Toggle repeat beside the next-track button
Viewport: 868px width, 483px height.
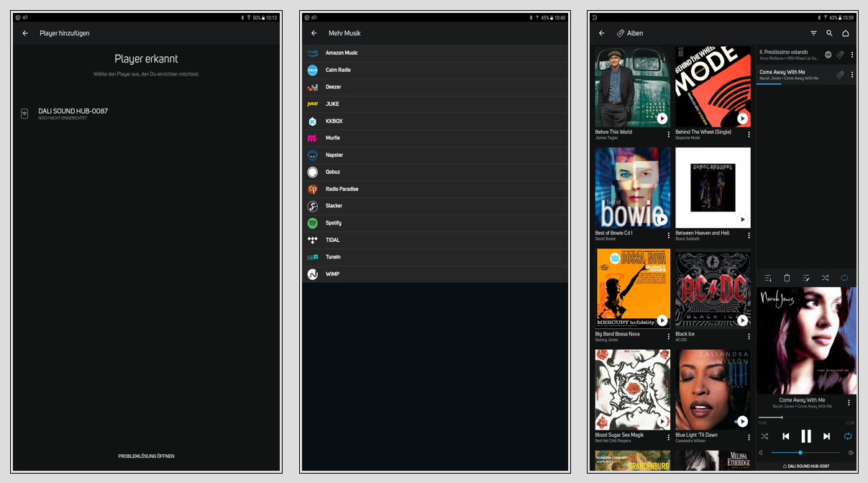pyautogui.click(x=848, y=436)
